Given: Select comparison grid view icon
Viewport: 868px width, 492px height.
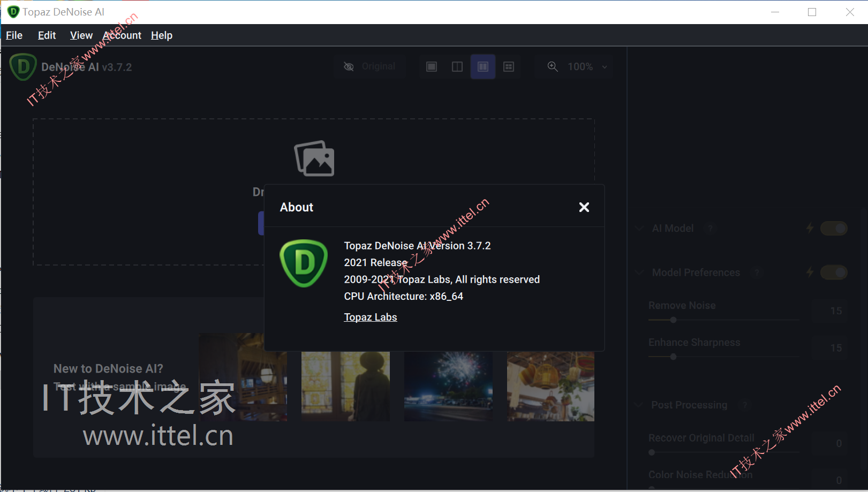Looking at the screenshot, I should [509, 66].
